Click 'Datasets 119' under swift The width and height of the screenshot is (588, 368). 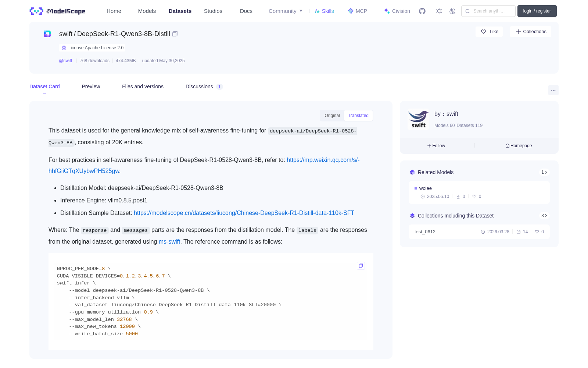[469, 125]
